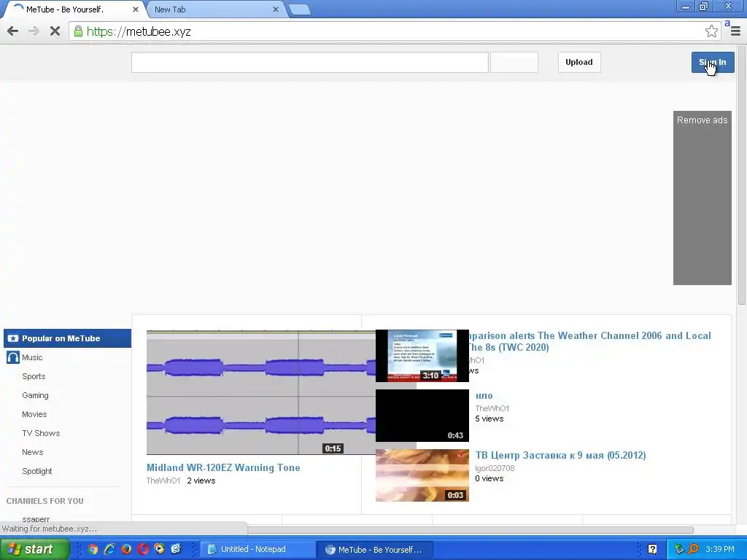Launch Opera from the quick launch bar
Image resolution: width=747 pixels, height=560 pixels.
(x=143, y=549)
